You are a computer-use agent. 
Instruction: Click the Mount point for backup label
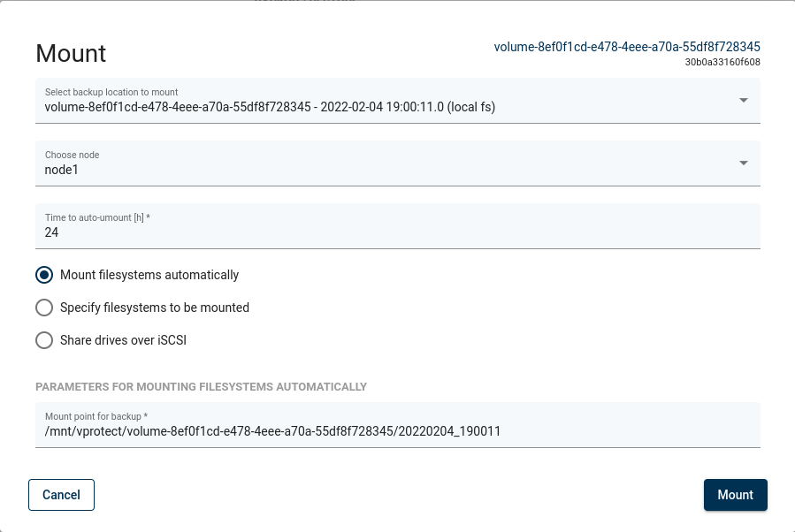pos(96,416)
